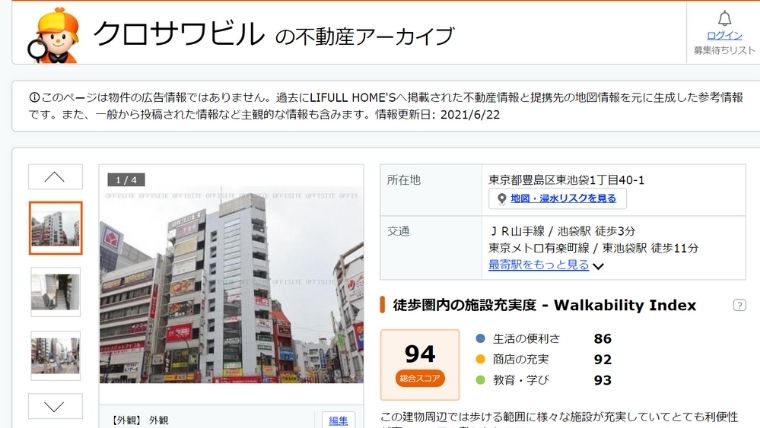Go to the previous thumbnail with the up arrow
The width and height of the screenshot is (760, 428).
[x=55, y=177]
